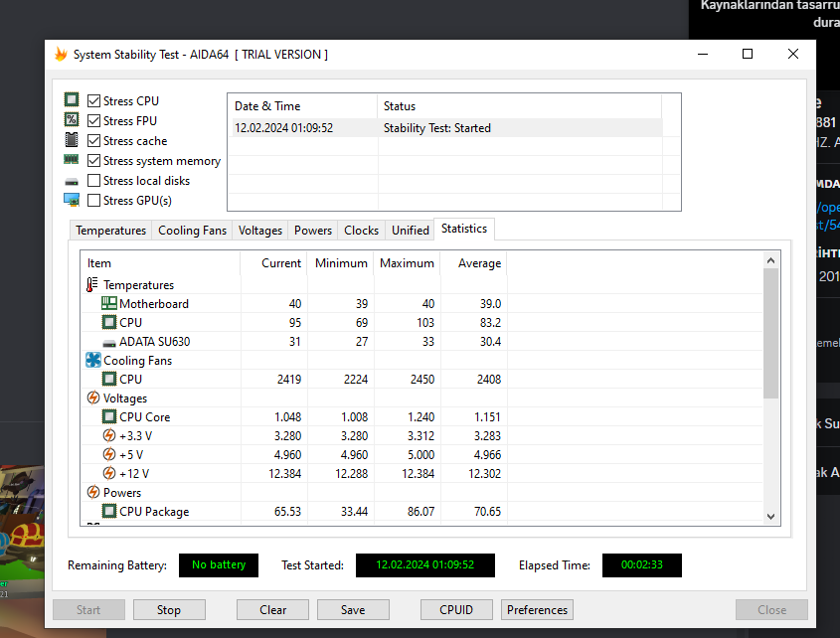Minimize the System Stability Test window

pos(703,54)
